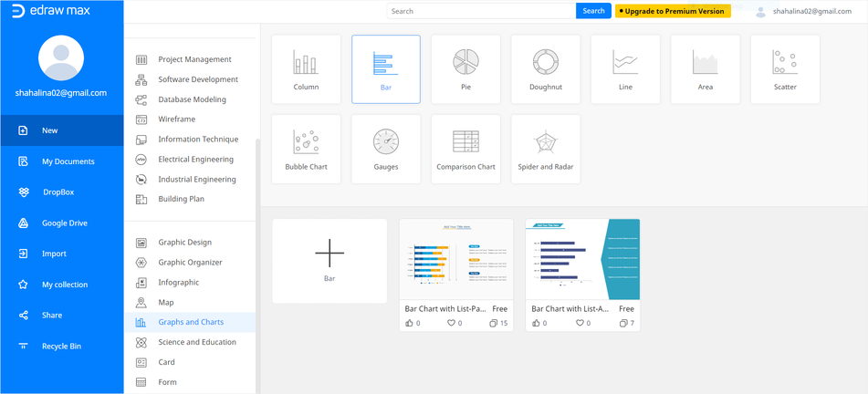Choose the Bubble Chart type
868x394 pixels.
(x=306, y=149)
